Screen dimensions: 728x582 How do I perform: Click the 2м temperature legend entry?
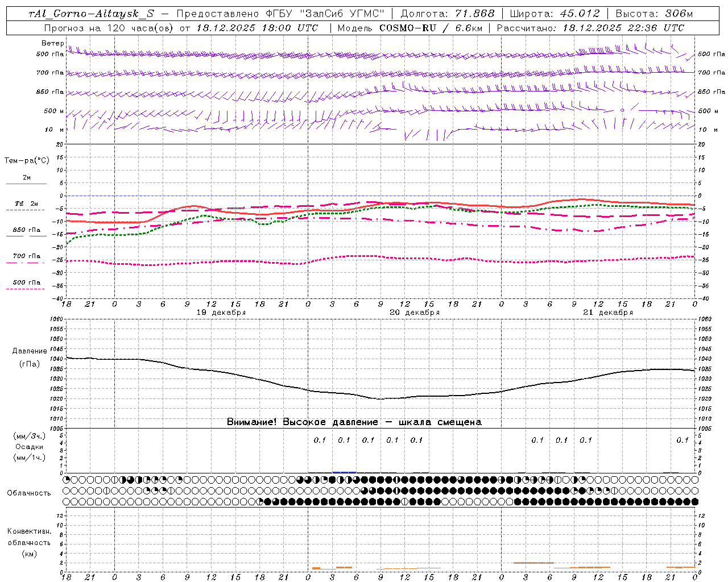[27, 177]
